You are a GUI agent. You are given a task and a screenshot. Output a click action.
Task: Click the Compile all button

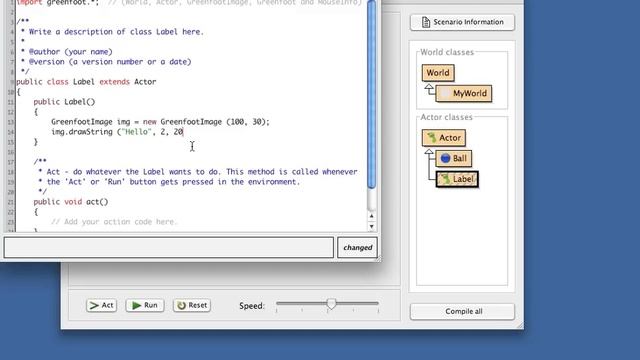coord(462,311)
